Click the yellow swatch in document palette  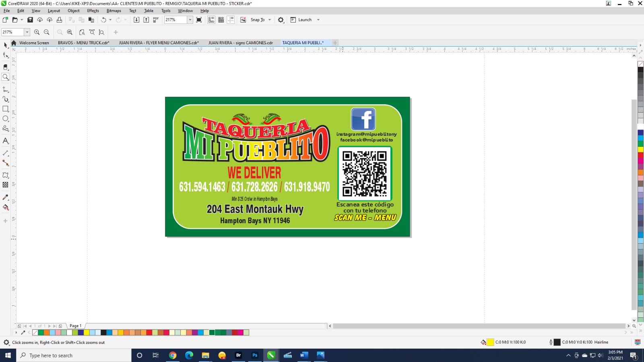[x=87, y=333]
